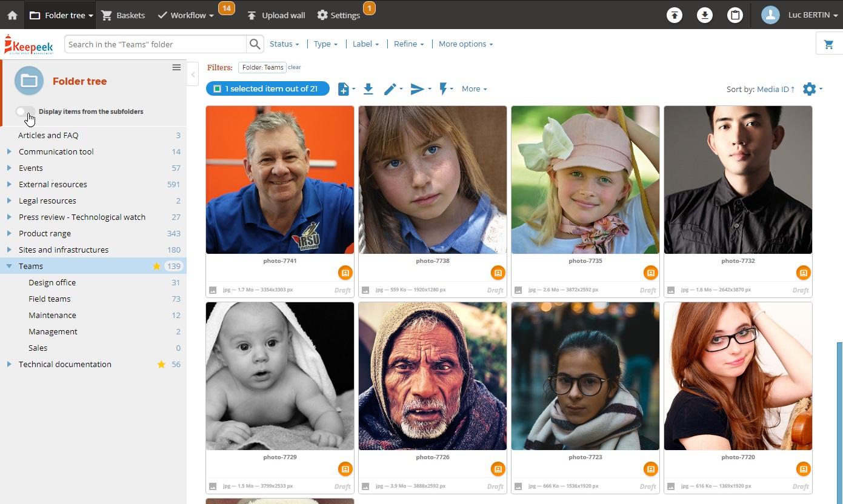Screen dimensions: 843x504
Task: Open the Baskets menu item
Action: coord(124,15)
